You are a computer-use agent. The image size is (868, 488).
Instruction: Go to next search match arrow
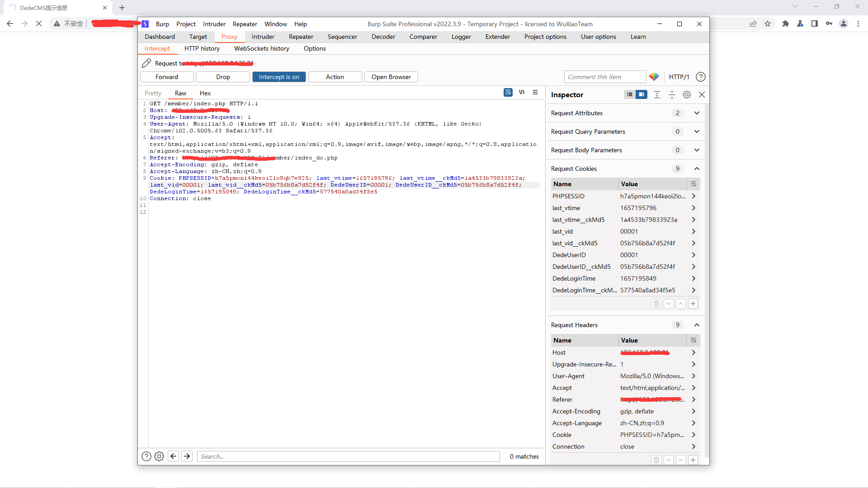tap(187, 456)
